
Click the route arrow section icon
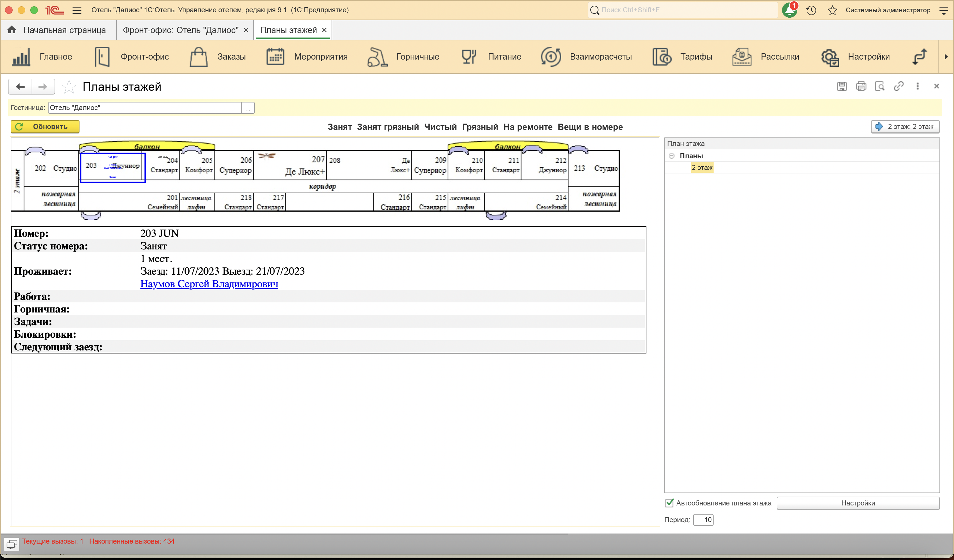919,57
